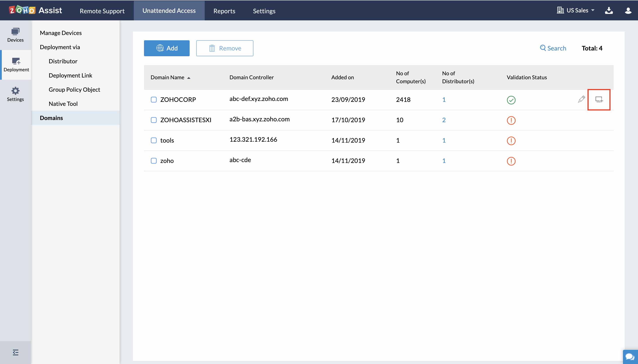Open Group Policy Object option
The height and width of the screenshot is (364, 638).
click(x=74, y=89)
